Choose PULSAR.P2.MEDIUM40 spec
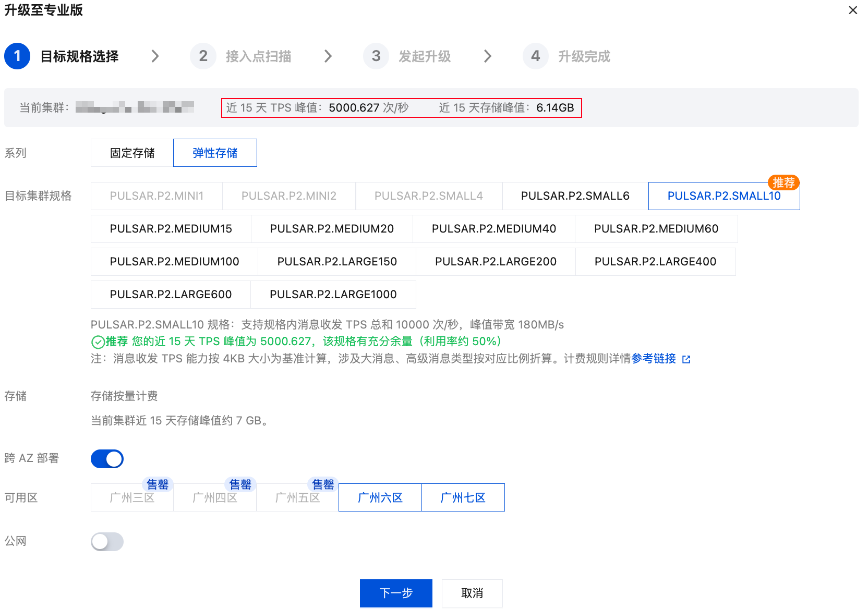 (494, 229)
